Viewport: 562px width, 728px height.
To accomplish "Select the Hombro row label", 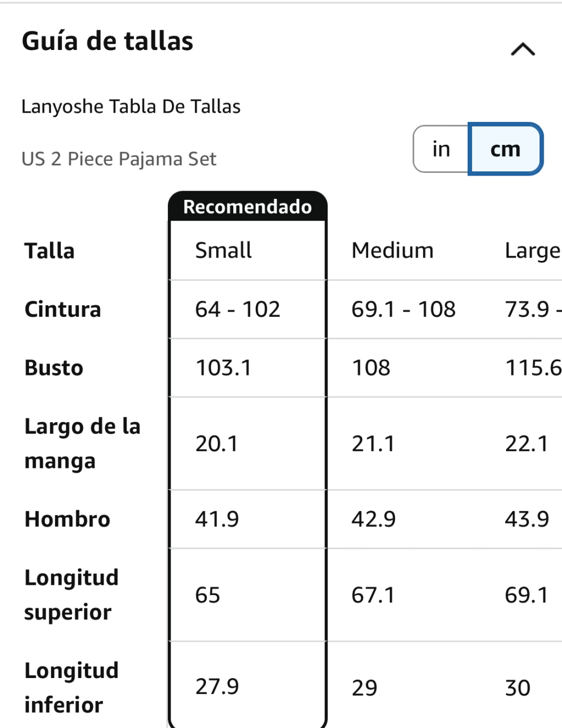I will pyautogui.click(x=68, y=519).
